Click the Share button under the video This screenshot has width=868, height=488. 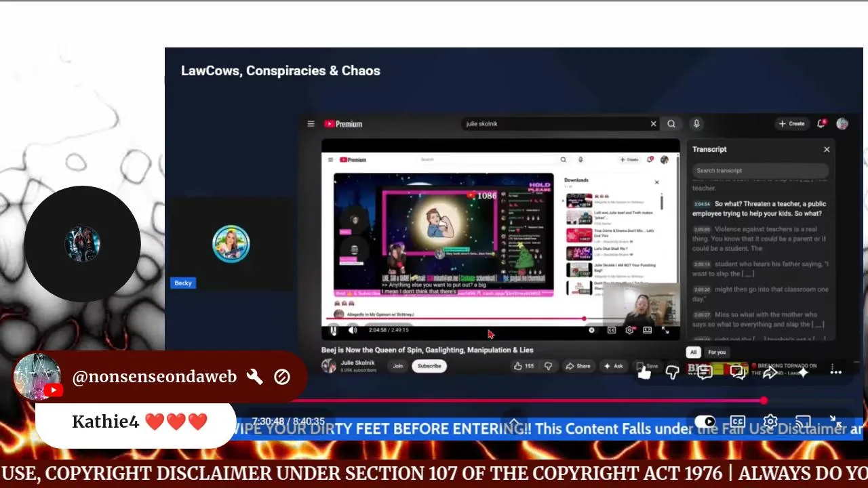tap(578, 366)
